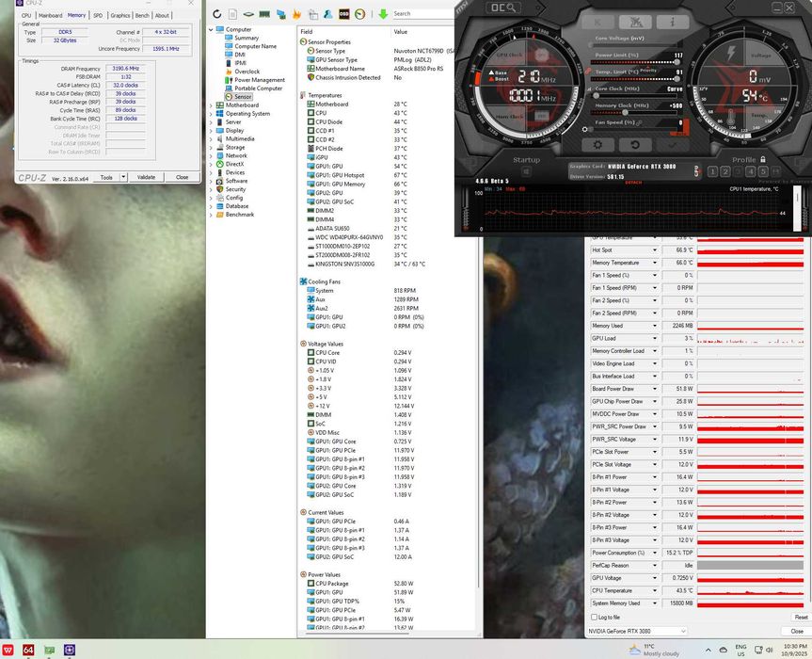Click the AIDA64 Search field

[423, 14]
